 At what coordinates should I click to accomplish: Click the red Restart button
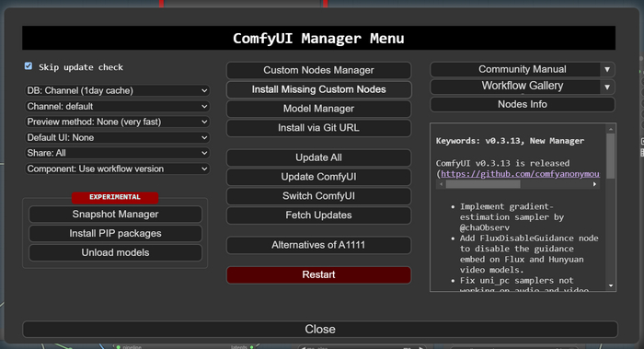(x=318, y=275)
